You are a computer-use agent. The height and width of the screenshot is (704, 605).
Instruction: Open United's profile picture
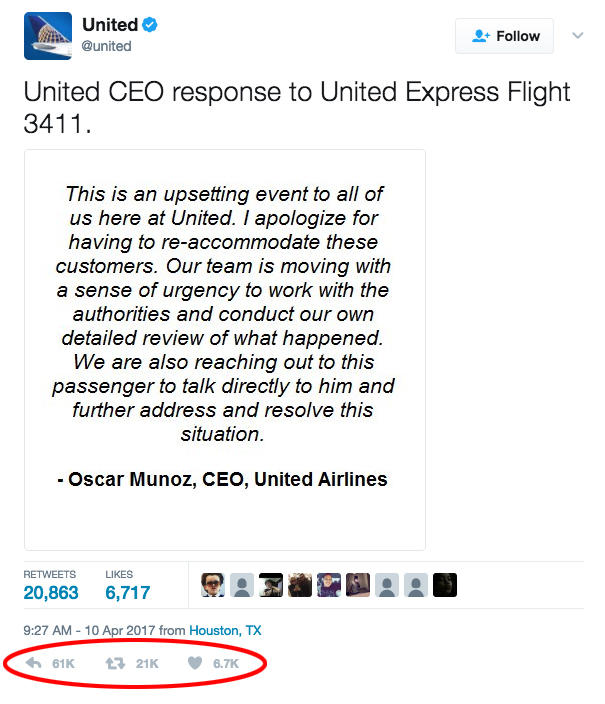[x=48, y=36]
